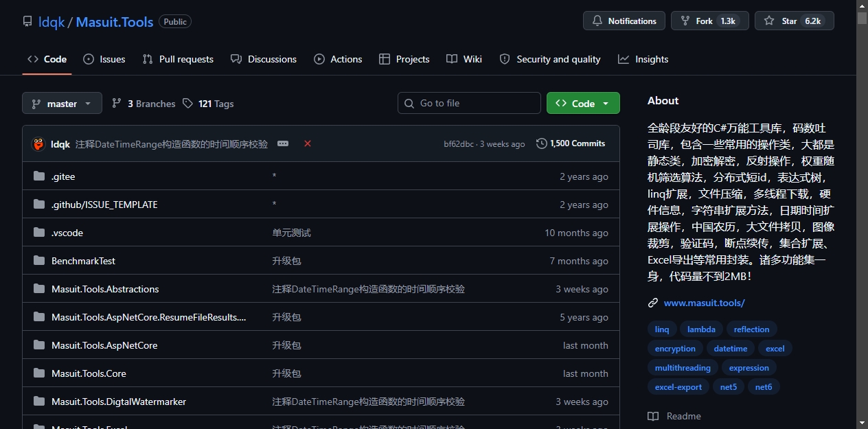
Task: Click the folder icon for Masuit.Tools.AspNetCore.ResumeFileResults
Action: (x=39, y=317)
